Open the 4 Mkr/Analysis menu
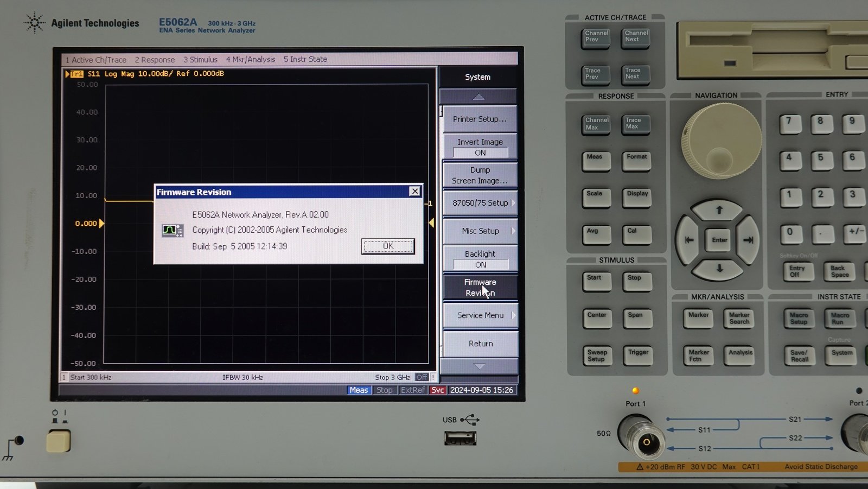Viewport: 868px width, 489px height. [251, 60]
